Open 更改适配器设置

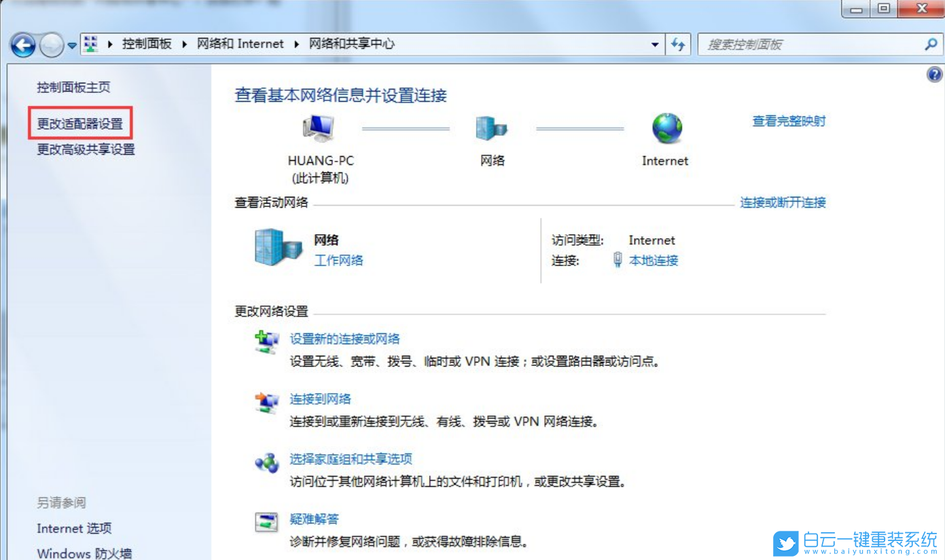click(79, 124)
